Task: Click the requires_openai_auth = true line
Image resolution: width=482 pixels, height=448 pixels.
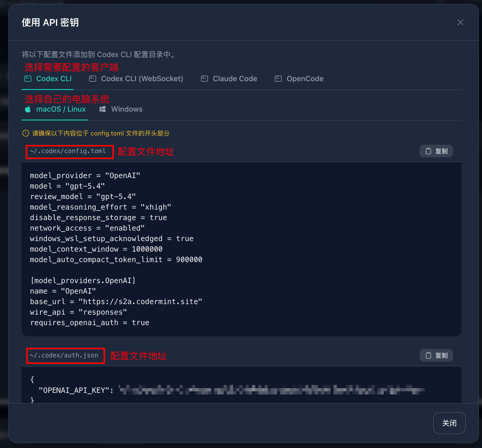Action: (90, 322)
